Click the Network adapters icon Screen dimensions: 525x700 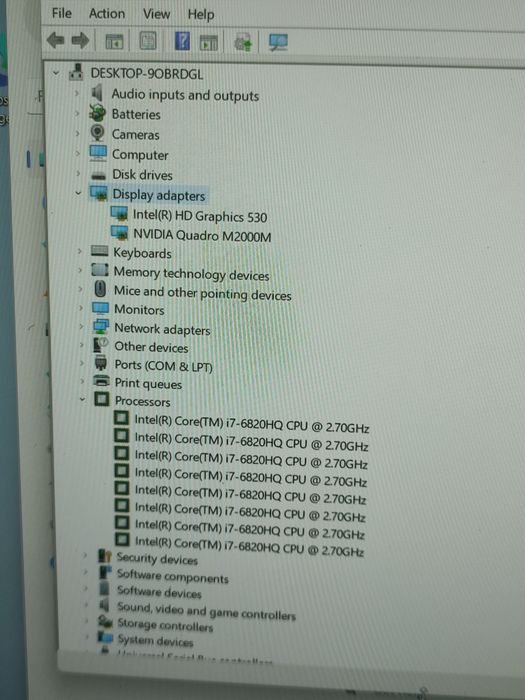pyautogui.click(x=101, y=326)
